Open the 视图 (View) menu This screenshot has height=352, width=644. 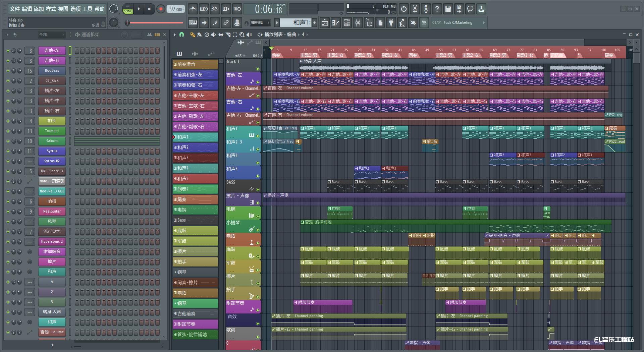63,9
